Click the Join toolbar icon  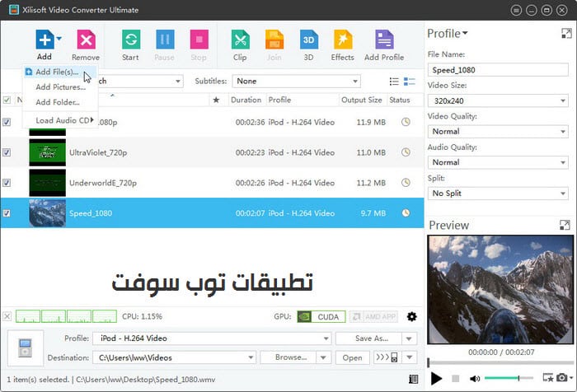274,40
